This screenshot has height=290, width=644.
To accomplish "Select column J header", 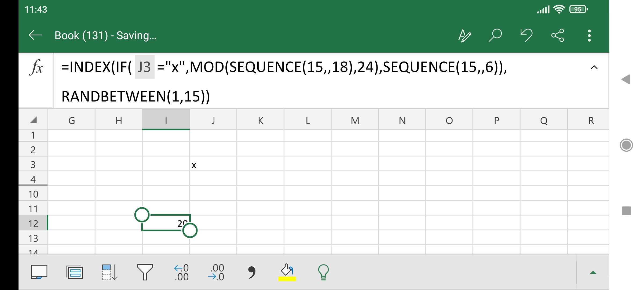I will click(213, 121).
